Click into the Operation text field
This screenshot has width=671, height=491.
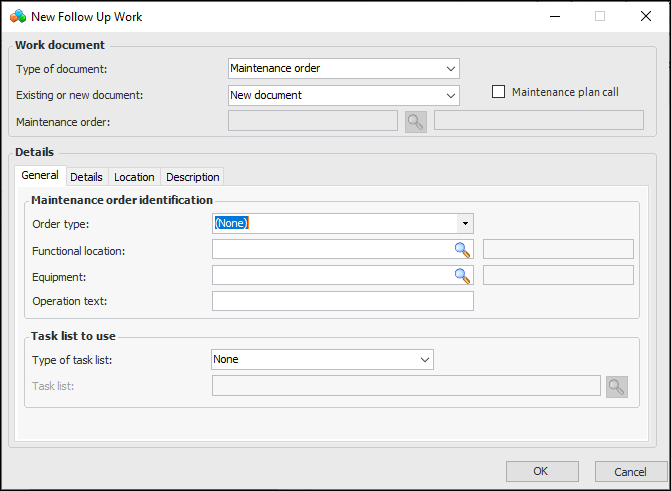pos(342,301)
